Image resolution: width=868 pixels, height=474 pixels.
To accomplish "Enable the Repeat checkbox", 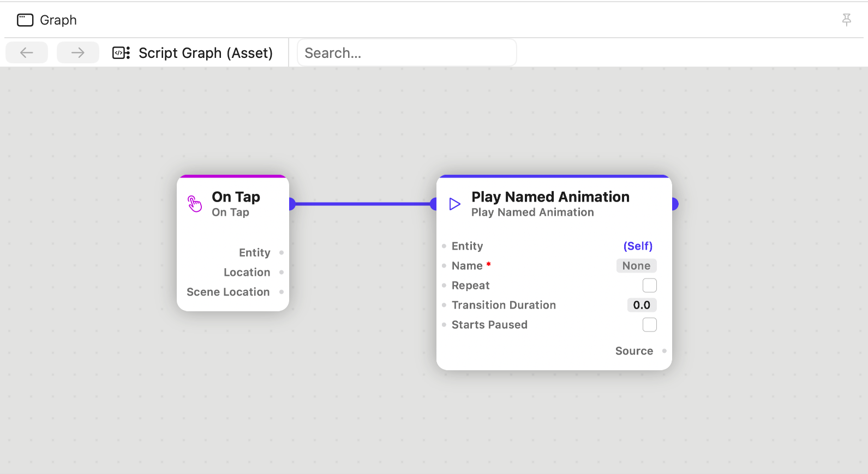I will click(x=650, y=286).
